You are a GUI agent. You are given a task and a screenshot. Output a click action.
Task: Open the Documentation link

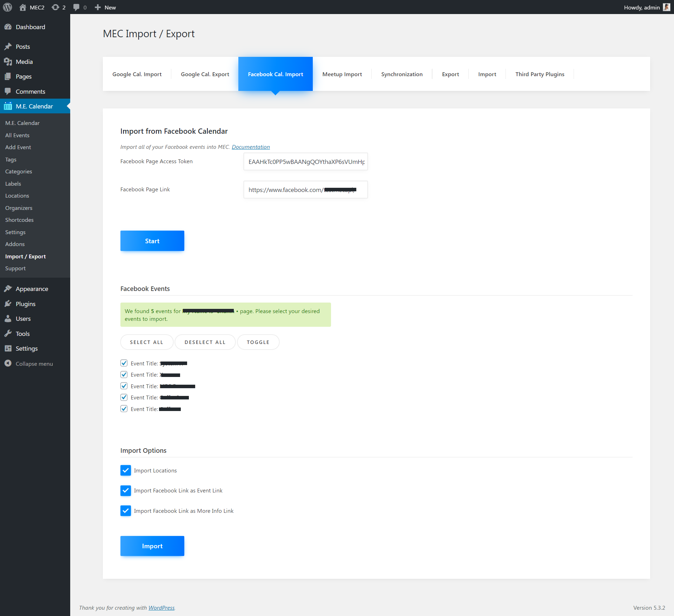pyautogui.click(x=251, y=147)
